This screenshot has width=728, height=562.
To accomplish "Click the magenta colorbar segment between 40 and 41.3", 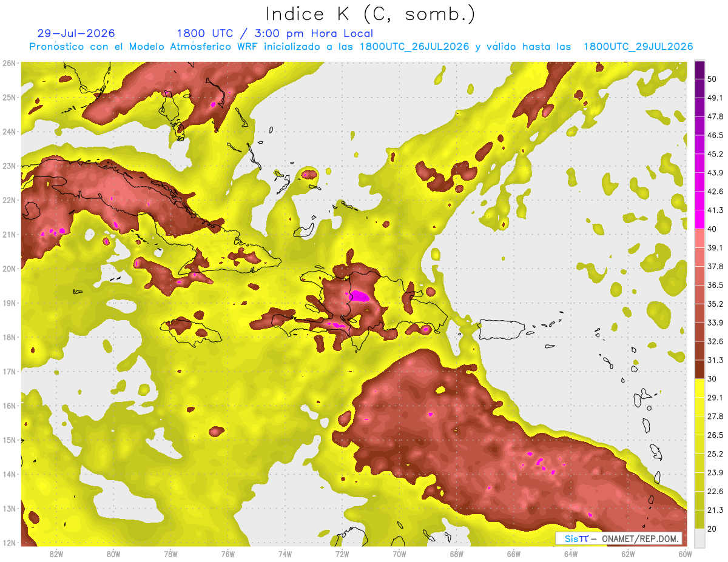I will (699, 219).
